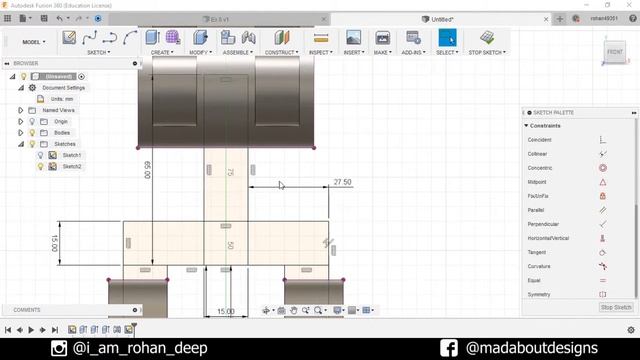Click the Show Data Panel grid icon
Image resolution: width=640 pixels, height=360 pixels.
pos(7,18)
